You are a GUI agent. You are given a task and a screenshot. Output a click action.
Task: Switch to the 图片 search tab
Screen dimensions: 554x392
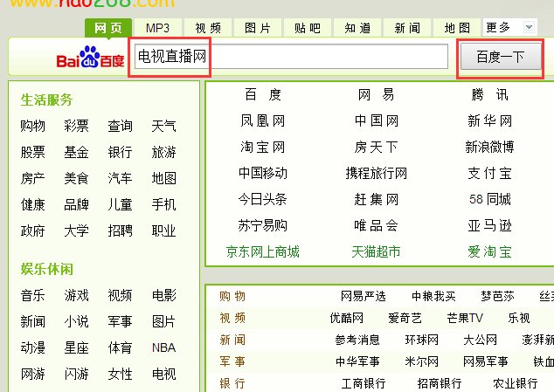tap(258, 28)
